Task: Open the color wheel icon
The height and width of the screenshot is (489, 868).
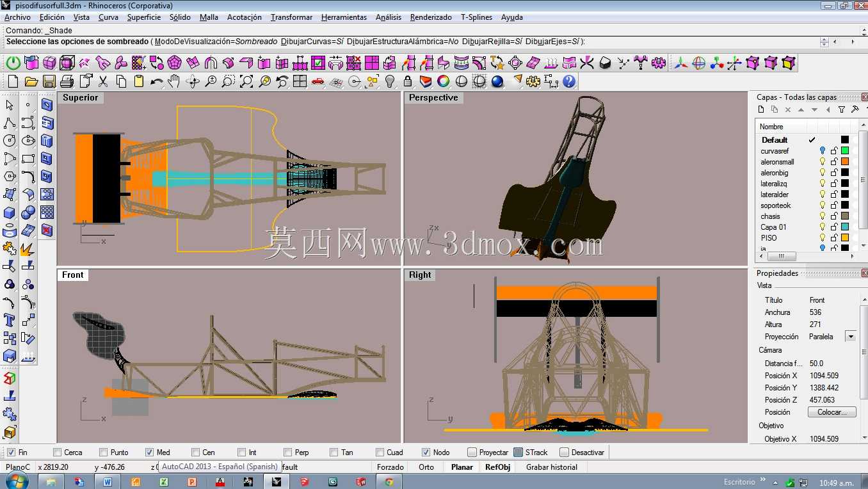Action: [x=443, y=81]
